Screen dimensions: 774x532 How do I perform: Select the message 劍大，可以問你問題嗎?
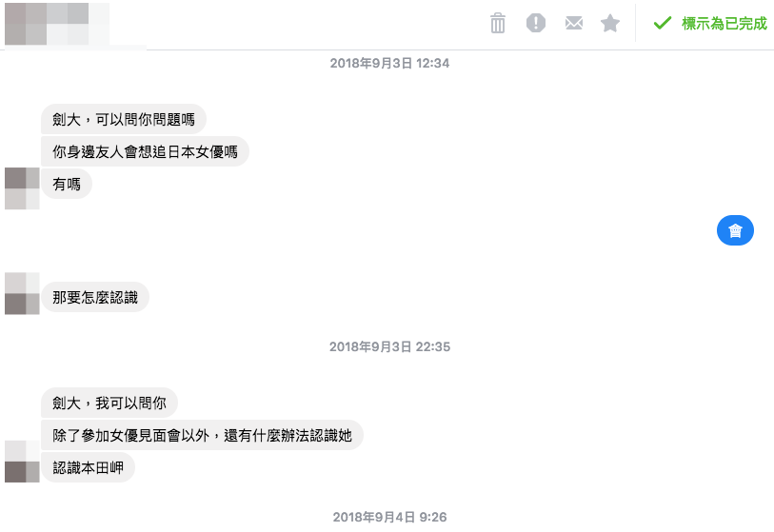124,119
